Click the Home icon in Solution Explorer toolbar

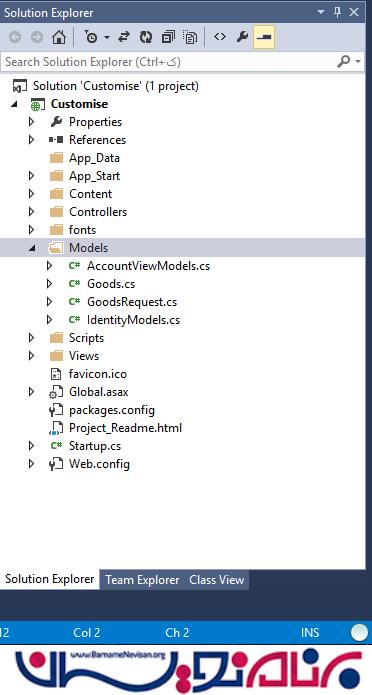(59, 37)
